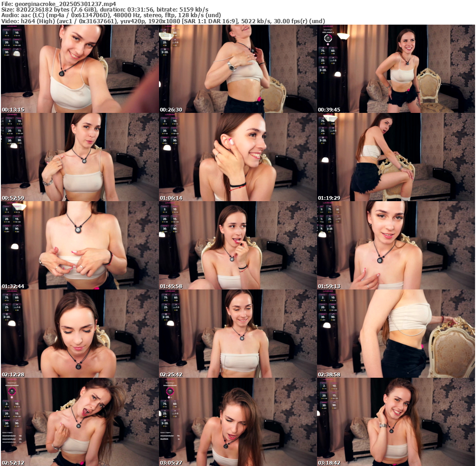Image resolution: width=476 pixels, height=466 pixels.
Task: Click the thumbnail marked 00:39:45
Action: click(x=396, y=69)
